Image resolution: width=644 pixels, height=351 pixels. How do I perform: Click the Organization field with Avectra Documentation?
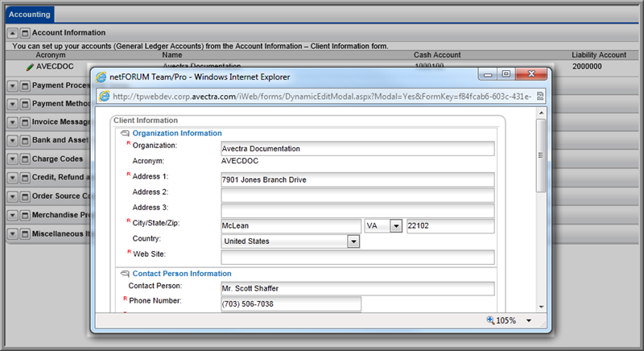pyautogui.click(x=357, y=149)
